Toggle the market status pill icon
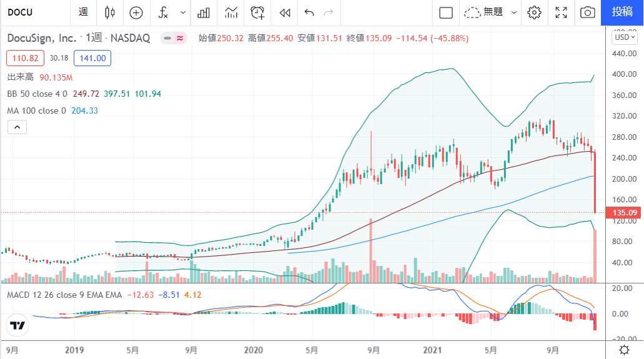The height and width of the screenshot is (359, 644). tap(173, 38)
